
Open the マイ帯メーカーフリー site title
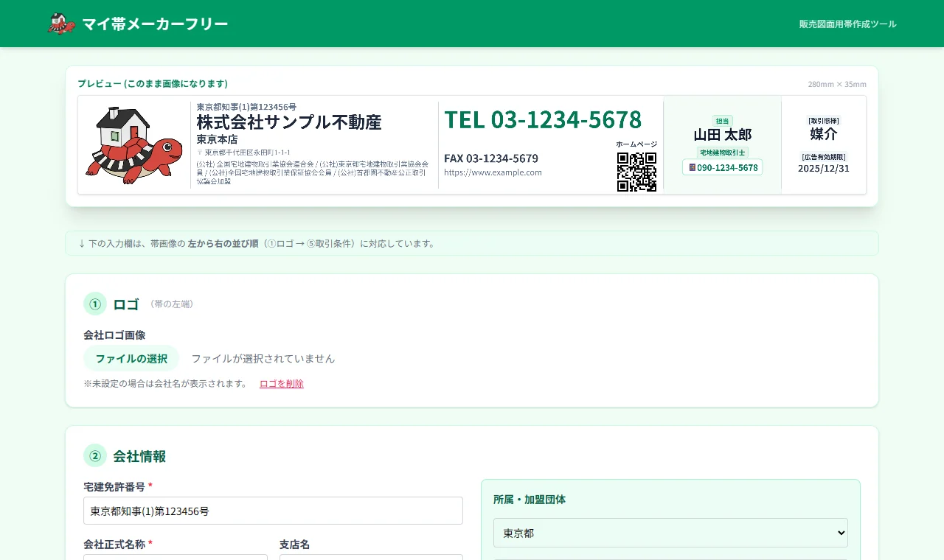(x=155, y=24)
